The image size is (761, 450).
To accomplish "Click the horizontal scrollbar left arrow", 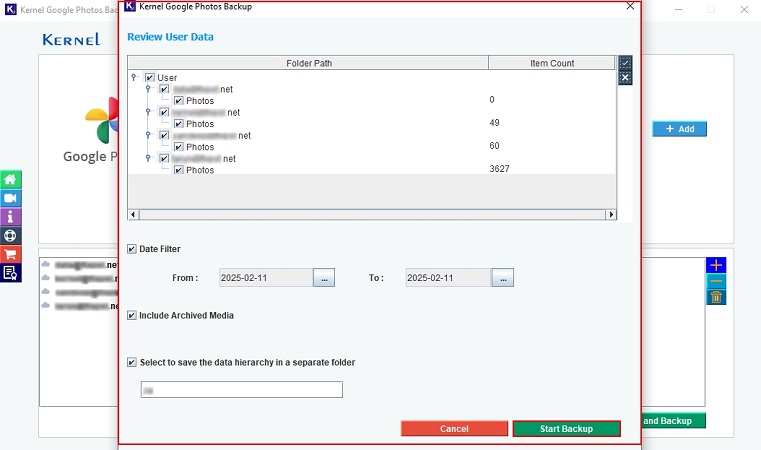I will pyautogui.click(x=133, y=215).
